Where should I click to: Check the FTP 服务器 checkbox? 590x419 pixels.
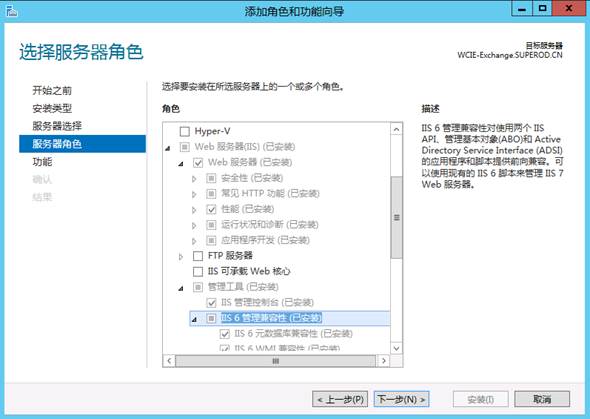pos(198,256)
